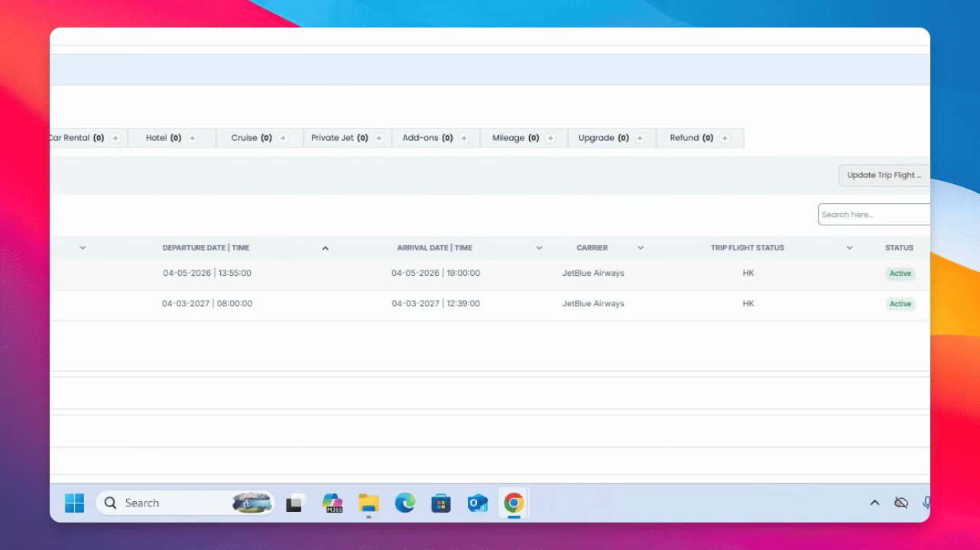The image size is (980, 550).
Task: Switch to the Mileage tab
Action: click(524, 138)
